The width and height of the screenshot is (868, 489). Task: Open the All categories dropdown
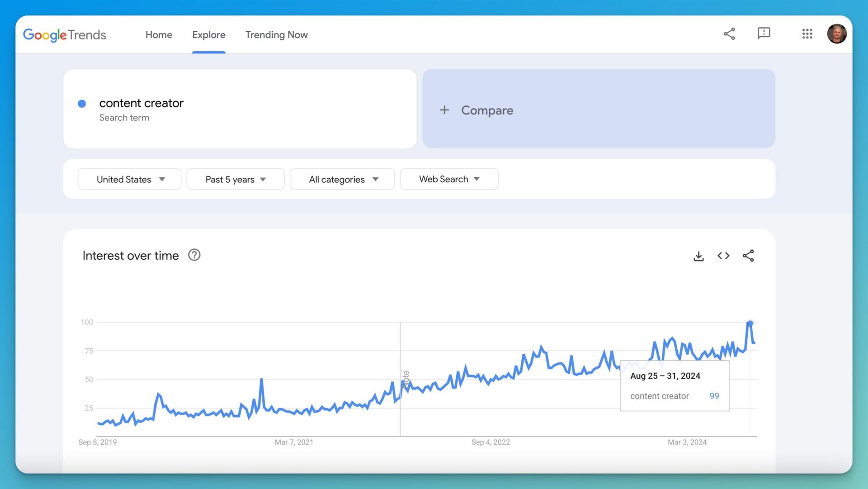point(342,179)
